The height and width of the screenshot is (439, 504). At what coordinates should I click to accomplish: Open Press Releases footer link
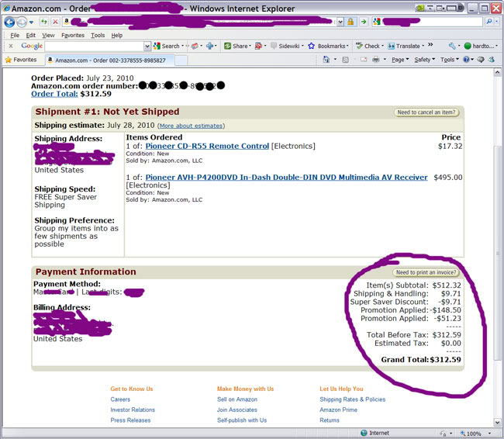[x=130, y=420]
